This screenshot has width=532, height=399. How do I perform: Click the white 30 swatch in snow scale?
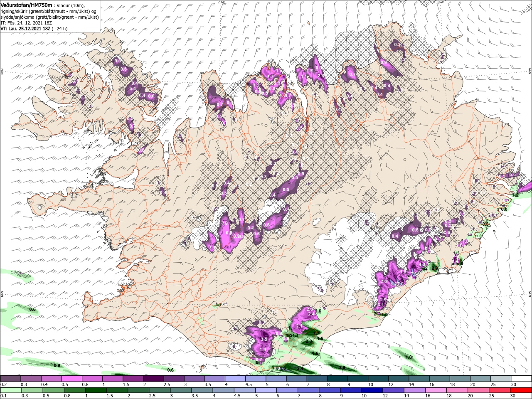pyautogui.click(x=521, y=379)
